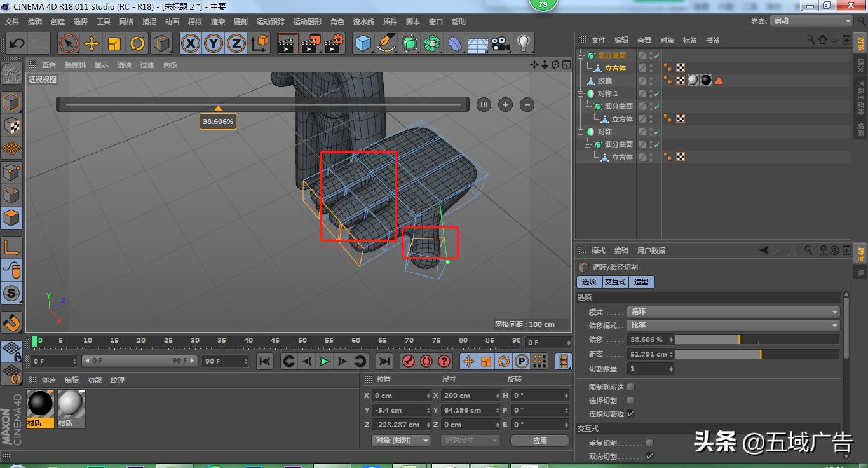This screenshot has height=468, width=868.
Task: Select the Rotate tool
Action: click(x=138, y=43)
